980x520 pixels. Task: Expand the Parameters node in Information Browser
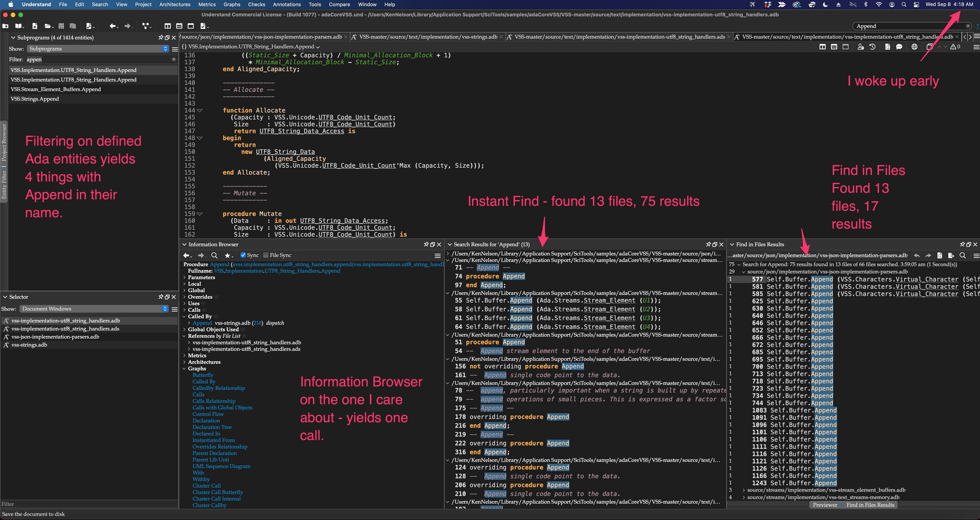(184, 277)
